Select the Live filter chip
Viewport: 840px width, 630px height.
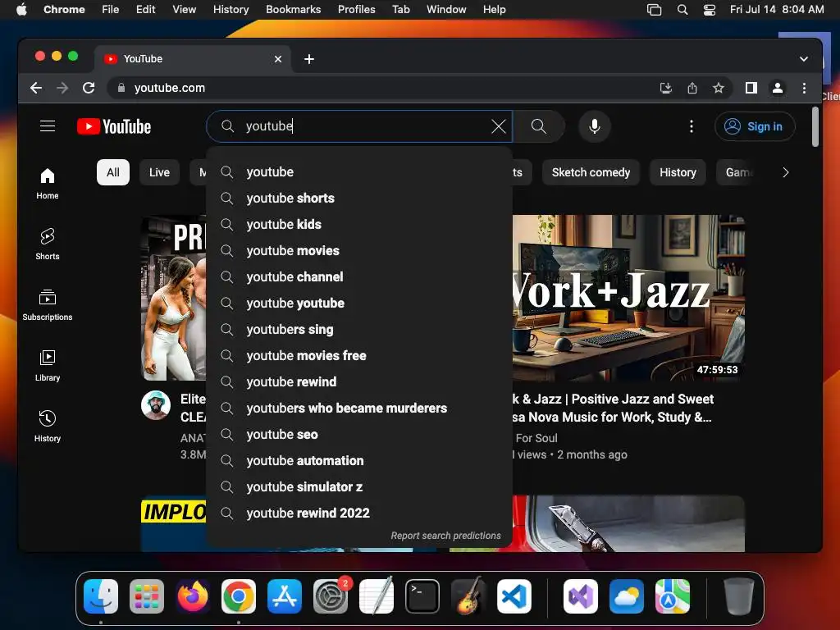click(x=159, y=172)
